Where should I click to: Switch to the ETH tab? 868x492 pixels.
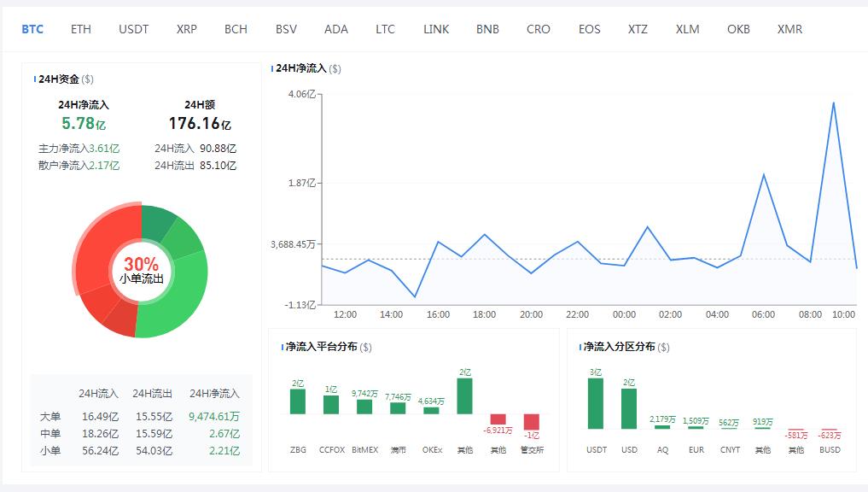[81, 28]
